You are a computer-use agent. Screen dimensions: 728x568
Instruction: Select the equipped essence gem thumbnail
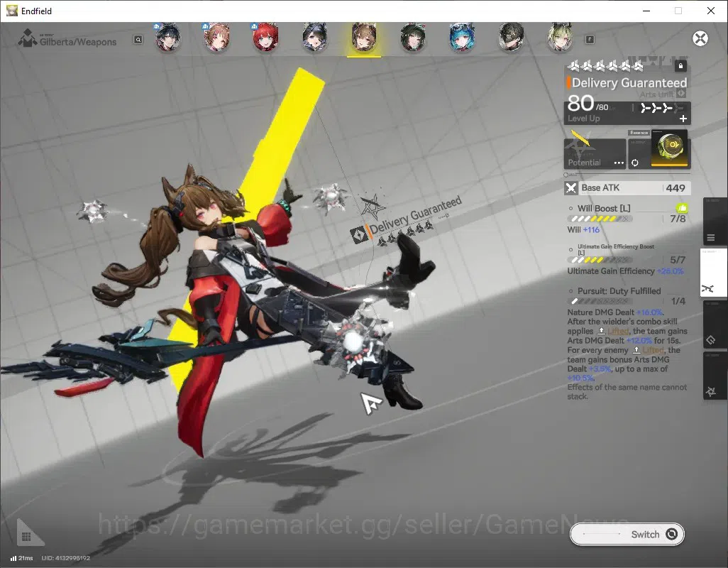pyautogui.click(x=669, y=148)
